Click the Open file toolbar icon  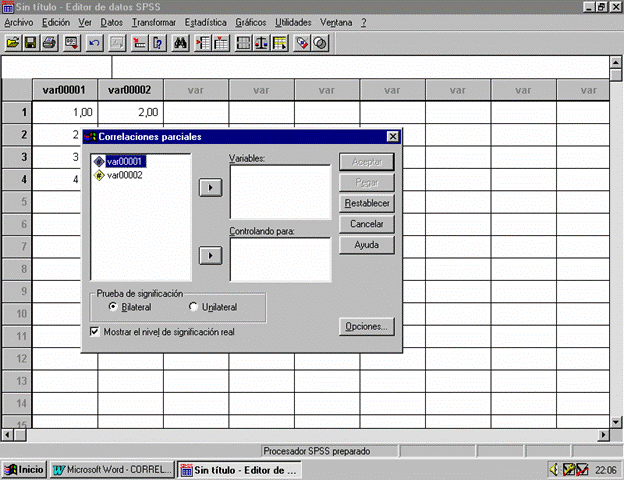click(13, 43)
